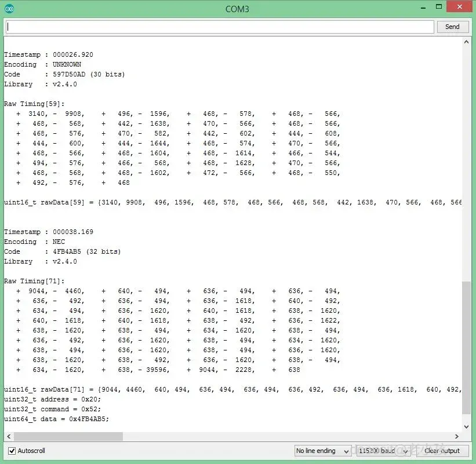Click the Arduino logo icon in title bar
Image resolution: width=476 pixels, height=464 pixels.
pyautogui.click(x=9, y=9)
